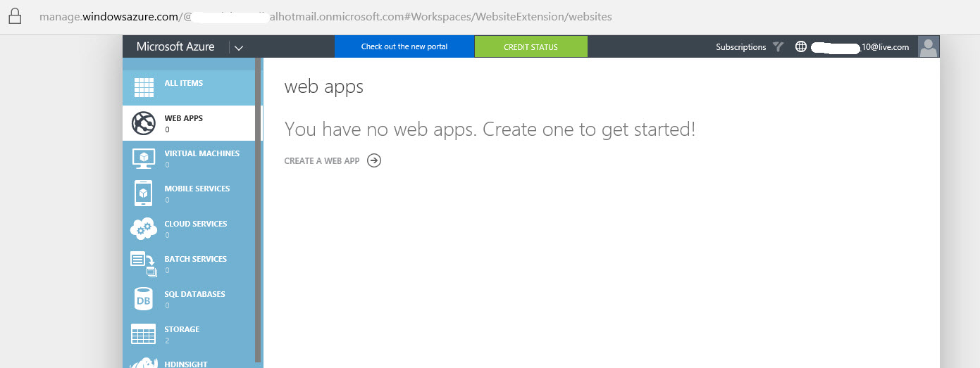Screen dimensions: 980x368
Task: Click the Virtual Machines monitor icon
Action: coord(144,158)
